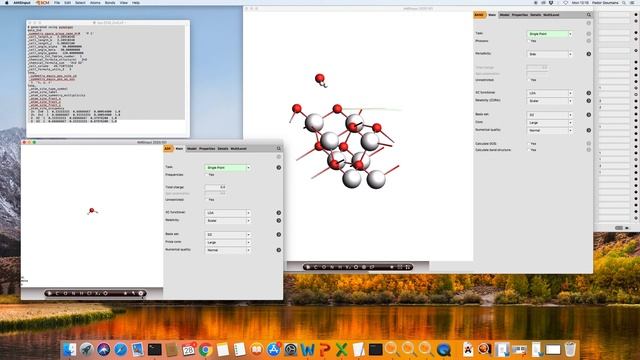Open the SCM menu button
This screenshot has height=360, width=640.
coord(42,2)
